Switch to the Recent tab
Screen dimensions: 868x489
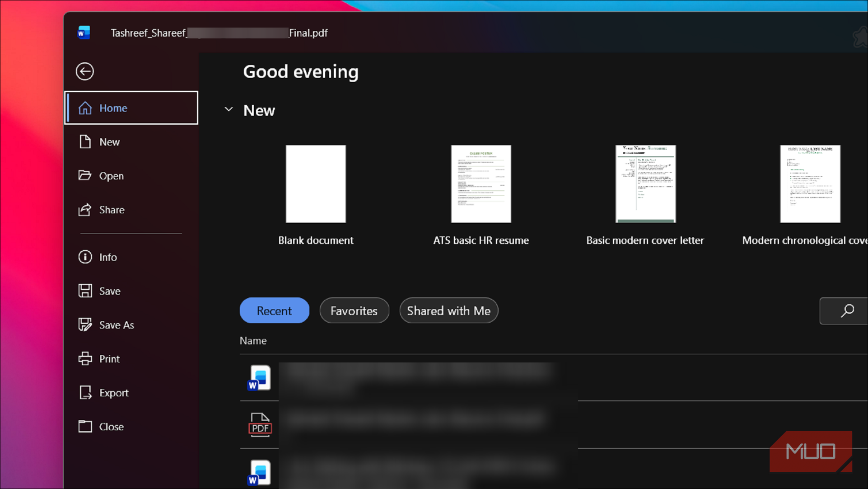(274, 310)
